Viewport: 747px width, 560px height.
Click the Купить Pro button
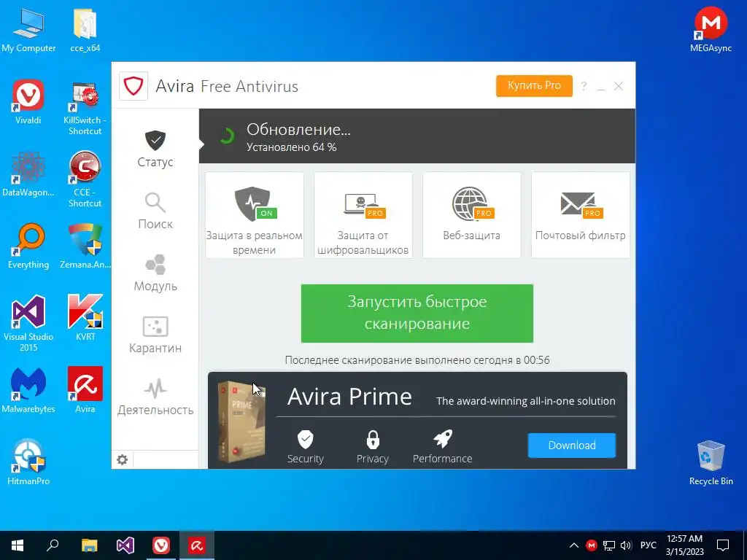point(534,86)
